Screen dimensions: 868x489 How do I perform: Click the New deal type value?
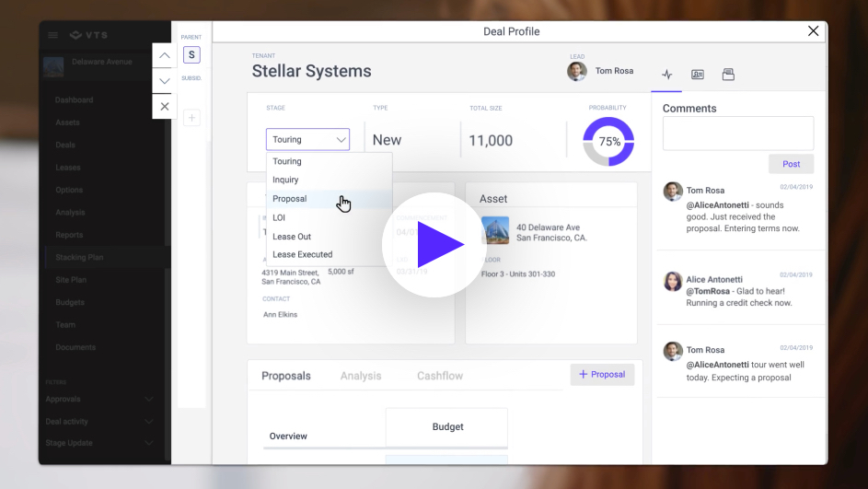[x=387, y=140]
